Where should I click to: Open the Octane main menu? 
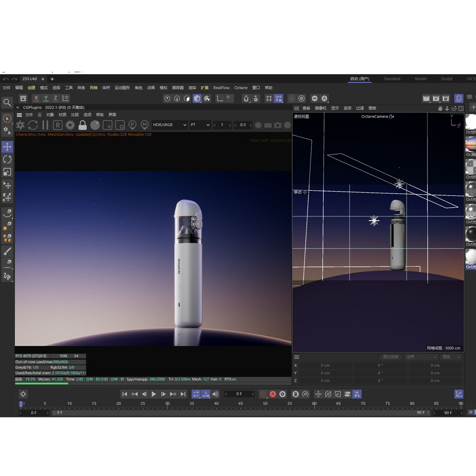[241, 88]
